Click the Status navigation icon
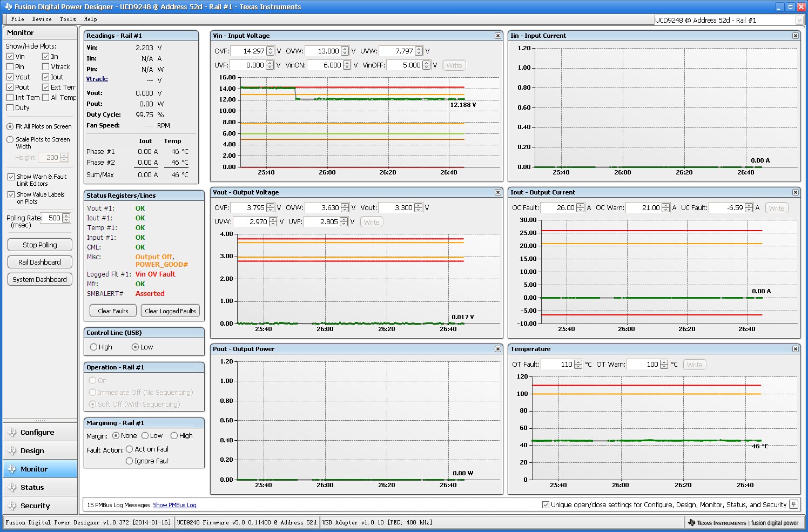 pyautogui.click(x=12, y=488)
